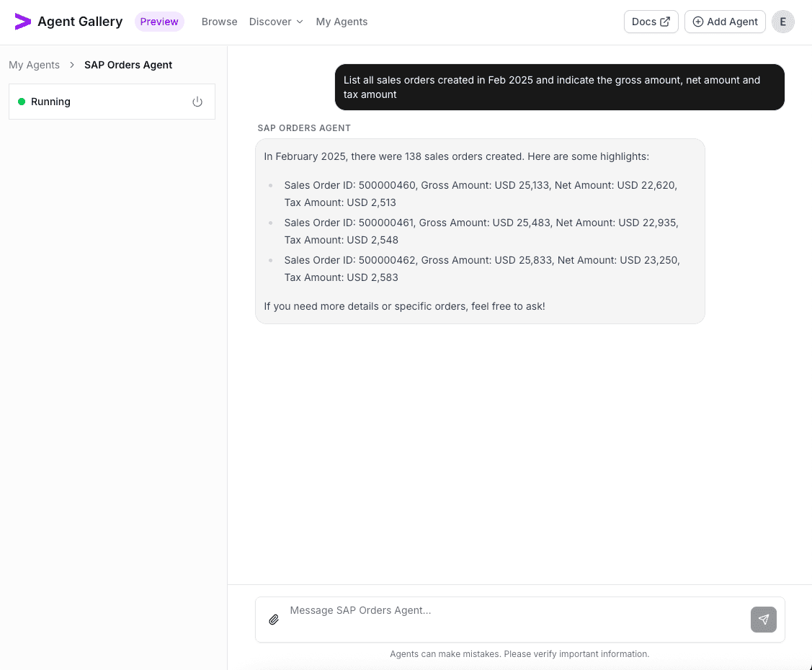Click the Preview badge next to Agent Gallery
Image resolution: width=812 pixels, height=670 pixels.
pyautogui.click(x=159, y=22)
